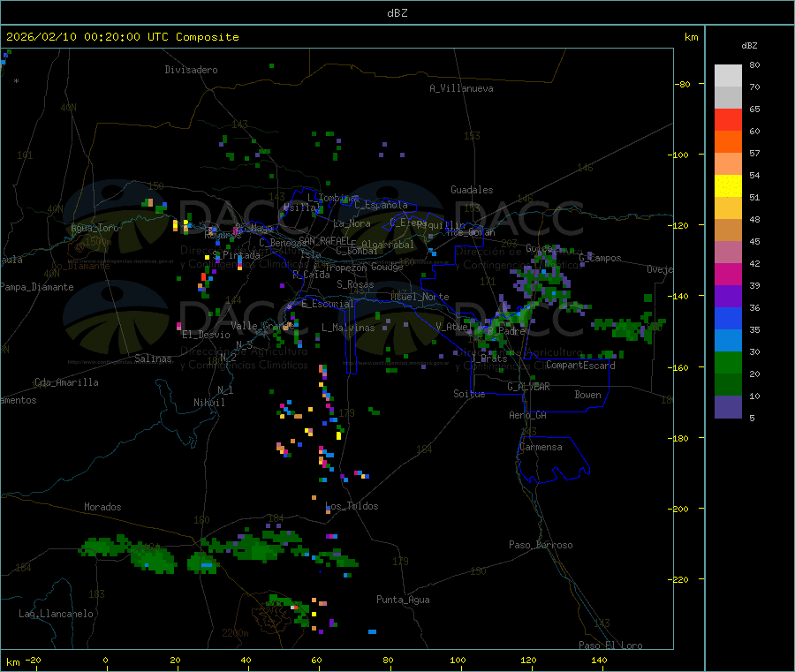Click the -80 km y-axis tick label
This screenshot has width=795, height=672.
point(683,84)
